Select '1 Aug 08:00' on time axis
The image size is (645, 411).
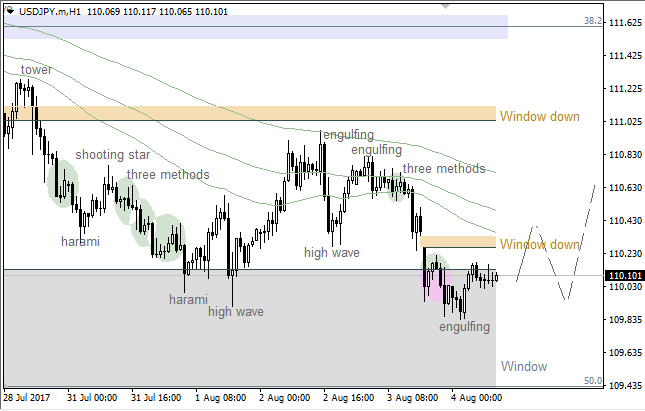point(219,397)
